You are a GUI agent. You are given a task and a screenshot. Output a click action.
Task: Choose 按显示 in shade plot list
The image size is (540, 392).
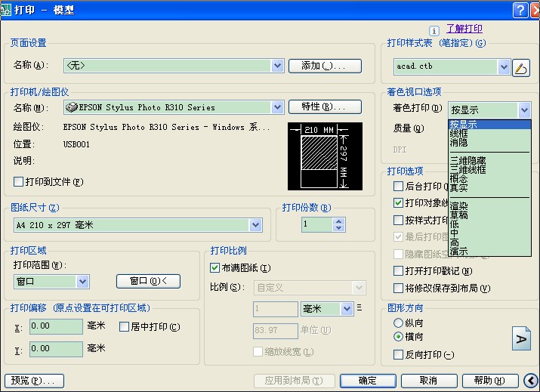coord(489,125)
